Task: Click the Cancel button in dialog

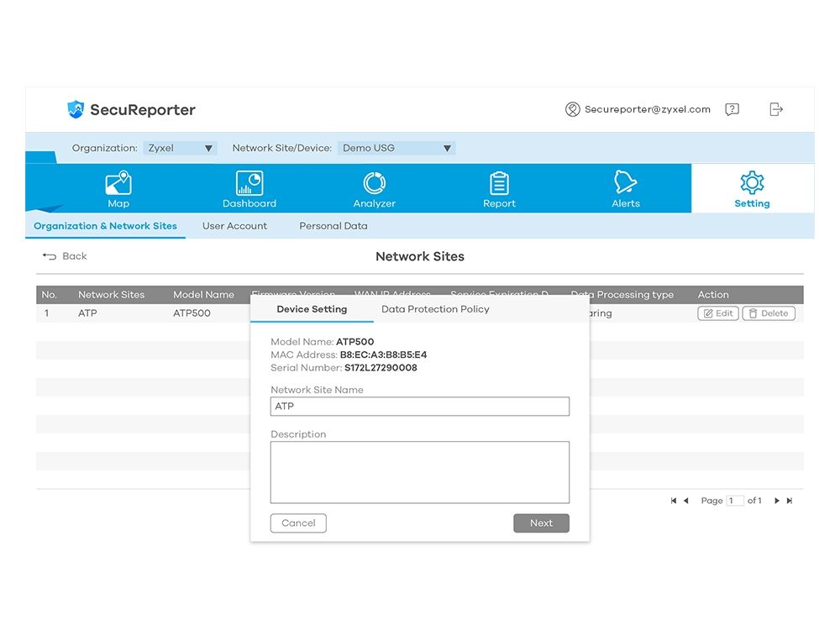Action: [298, 522]
